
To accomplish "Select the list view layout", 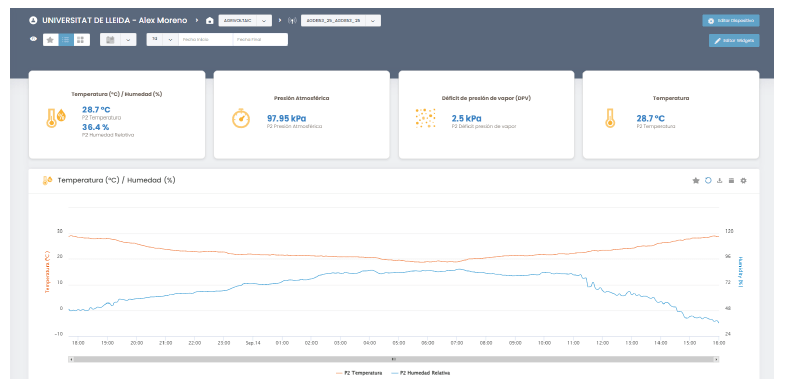I will (x=66, y=40).
